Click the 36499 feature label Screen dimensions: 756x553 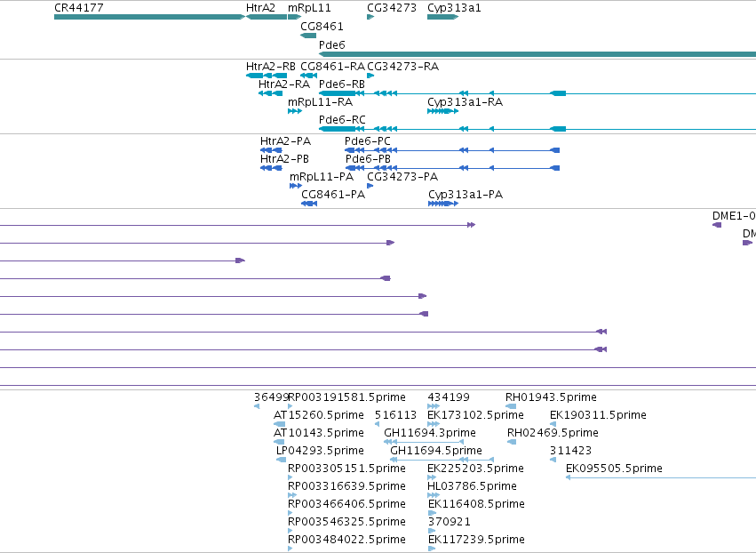pos(272,397)
